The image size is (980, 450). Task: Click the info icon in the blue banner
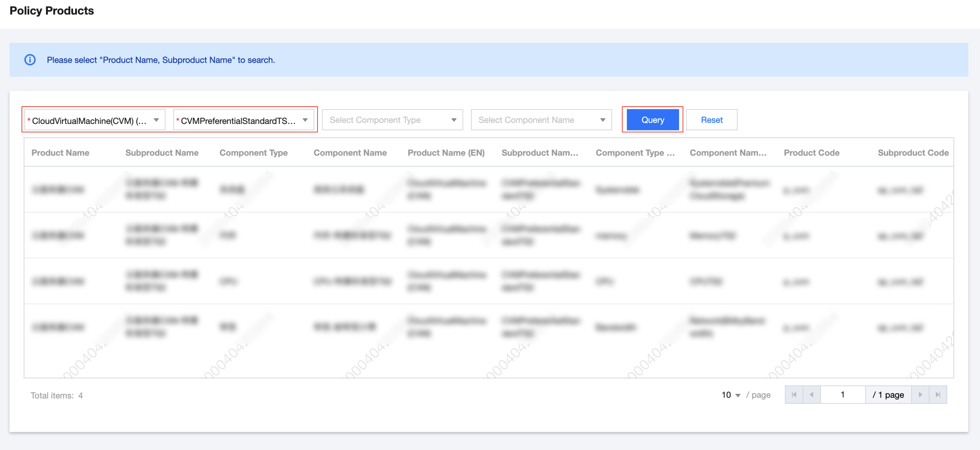click(x=30, y=60)
